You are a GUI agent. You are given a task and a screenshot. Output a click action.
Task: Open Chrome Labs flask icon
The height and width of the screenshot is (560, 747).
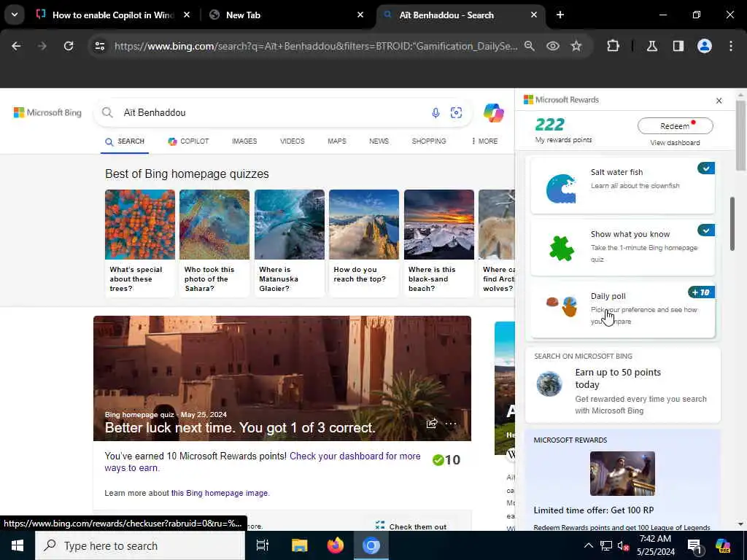652,46
